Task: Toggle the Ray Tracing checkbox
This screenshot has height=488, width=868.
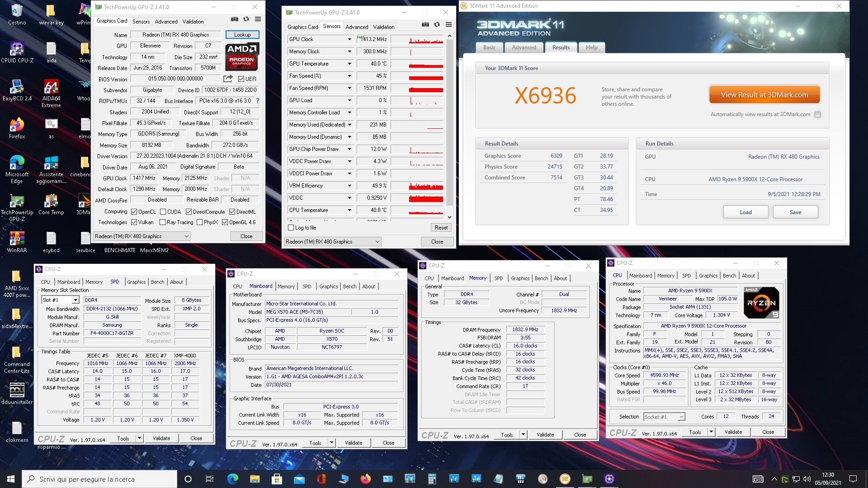Action: point(162,222)
